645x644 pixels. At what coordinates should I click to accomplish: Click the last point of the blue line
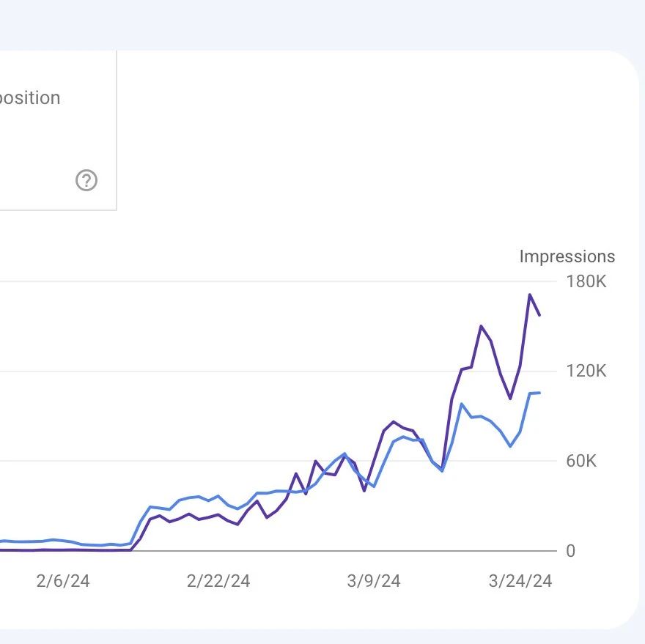coord(540,393)
